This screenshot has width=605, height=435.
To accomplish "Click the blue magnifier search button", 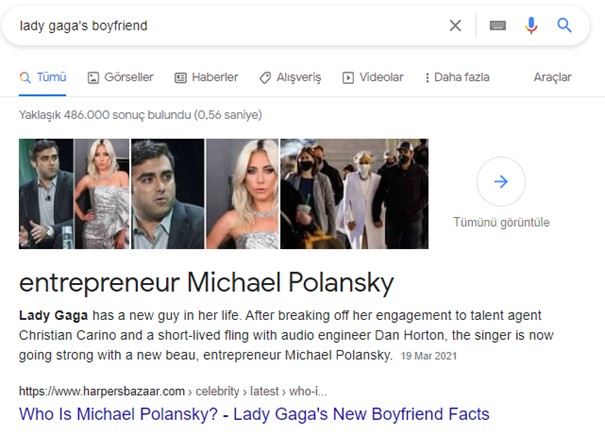I will pos(564,25).
